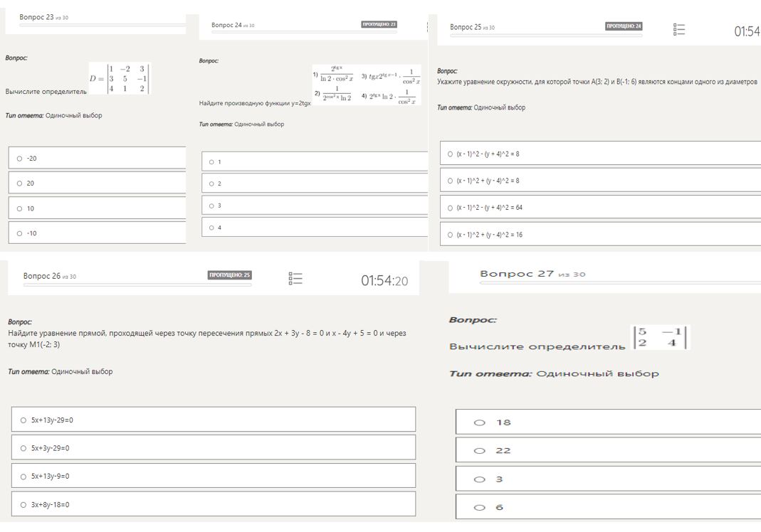Screen dimensions: 761x532
Task: Click the 'Пропущено: 25' badge
Action: 230,275
